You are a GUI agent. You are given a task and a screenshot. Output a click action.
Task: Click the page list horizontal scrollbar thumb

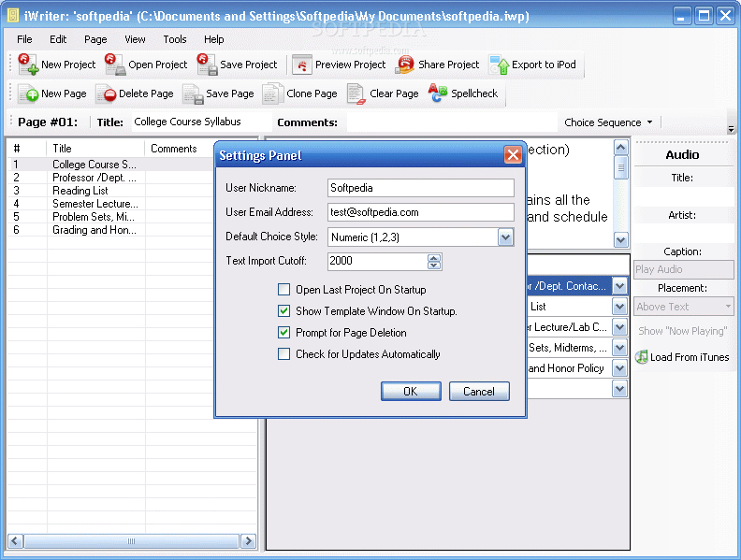131,541
